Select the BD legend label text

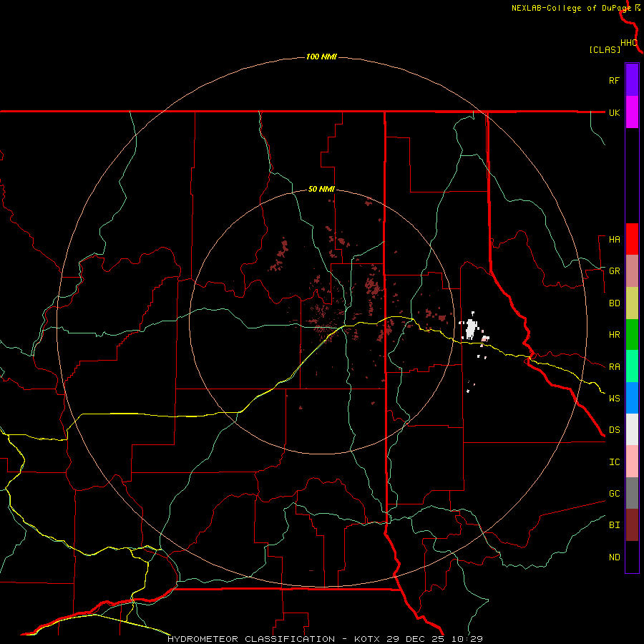click(614, 303)
